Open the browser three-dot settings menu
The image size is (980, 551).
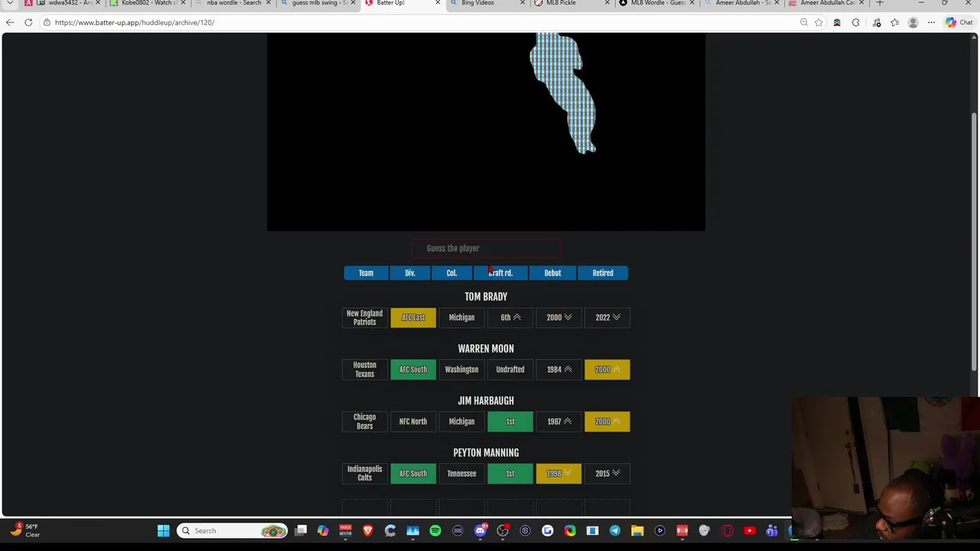point(931,22)
